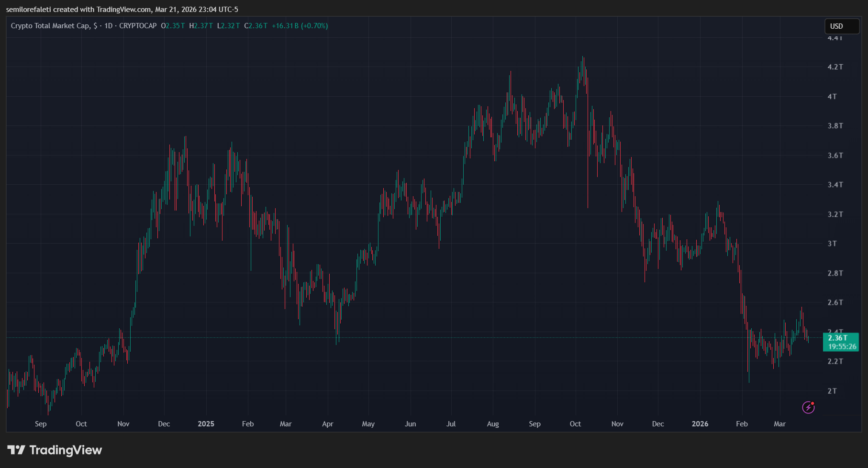The image size is (868, 468).
Task: Click the 3.8T price axis label
Action: [x=835, y=126]
